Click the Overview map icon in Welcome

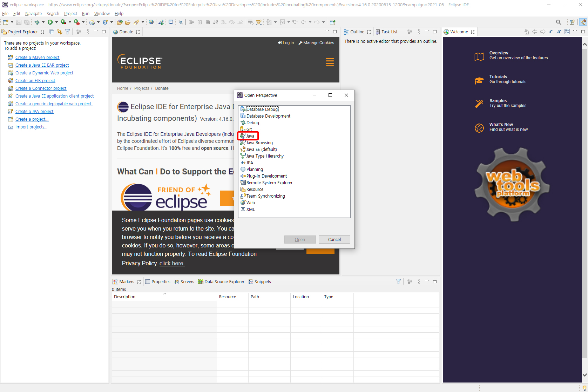click(x=479, y=56)
